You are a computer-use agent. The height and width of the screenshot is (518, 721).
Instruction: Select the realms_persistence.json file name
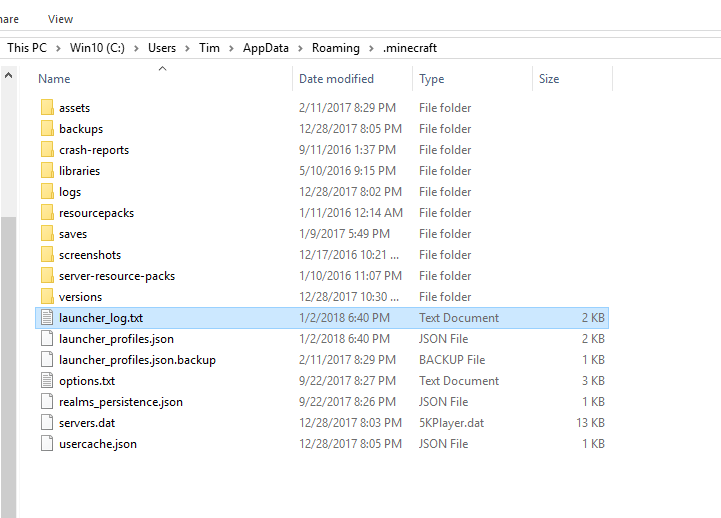(120, 402)
